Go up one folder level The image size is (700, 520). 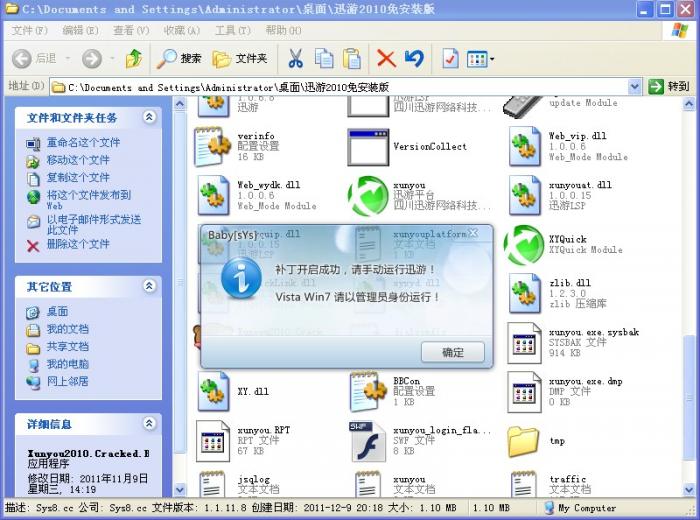[133, 58]
